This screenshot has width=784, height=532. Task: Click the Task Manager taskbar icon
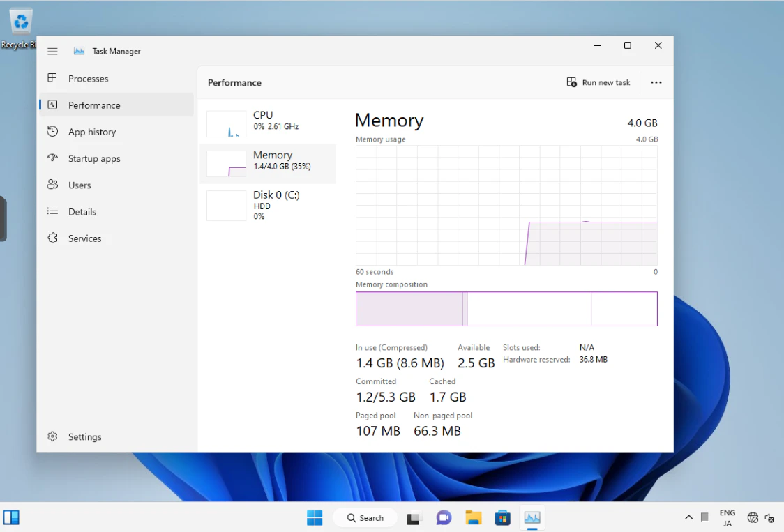point(532,518)
